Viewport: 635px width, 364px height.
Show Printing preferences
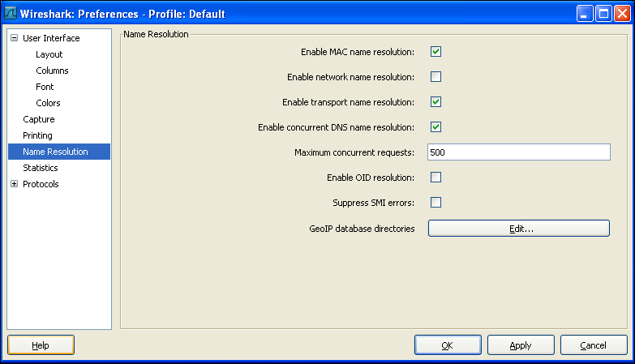[37, 135]
